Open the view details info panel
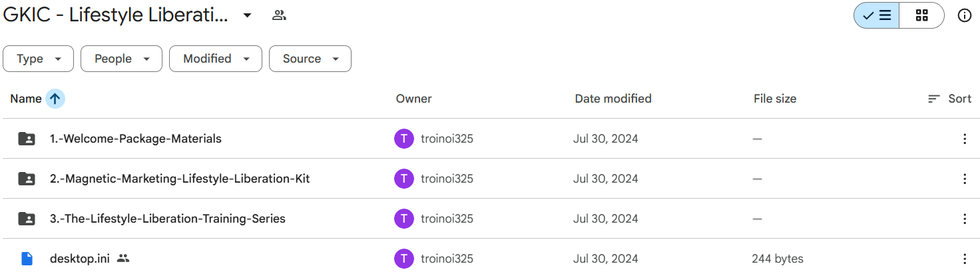The height and width of the screenshot is (272, 980). (964, 15)
